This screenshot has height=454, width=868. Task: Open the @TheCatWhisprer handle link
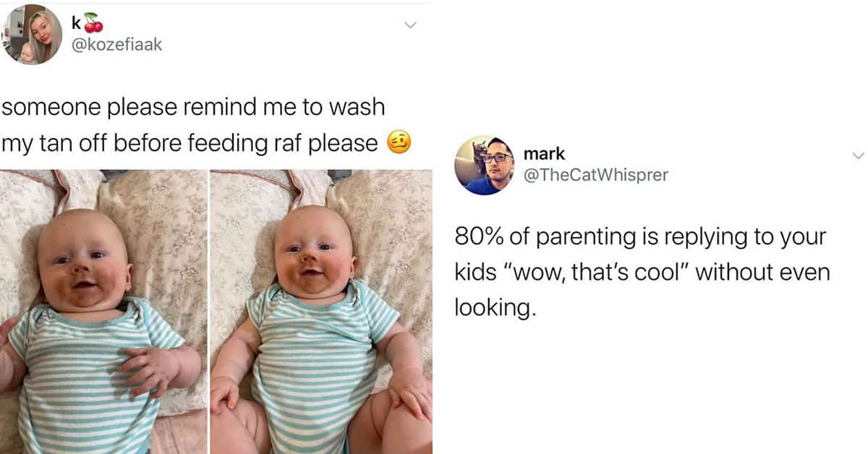pyautogui.click(x=589, y=175)
